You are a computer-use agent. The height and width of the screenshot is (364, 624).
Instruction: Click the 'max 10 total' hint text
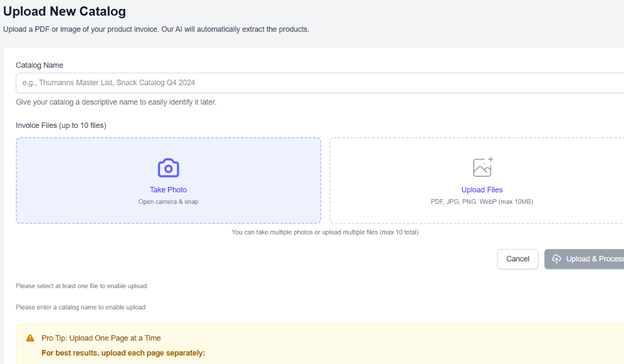click(x=325, y=232)
